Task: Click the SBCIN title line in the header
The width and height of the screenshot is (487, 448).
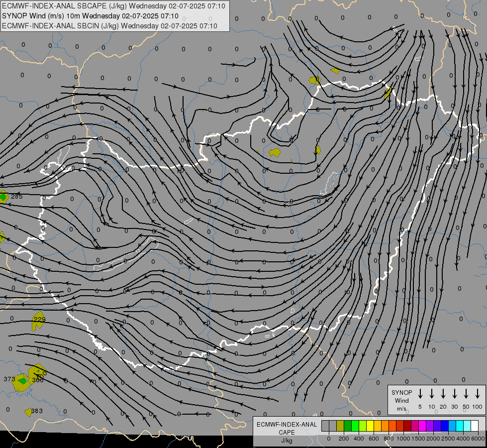Action: coord(109,26)
